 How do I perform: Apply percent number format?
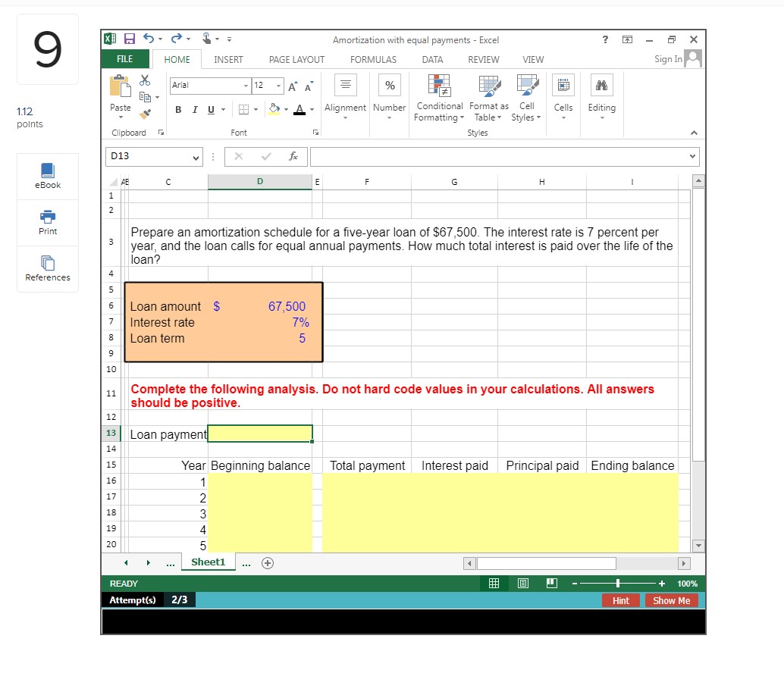click(x=389, y=86)
